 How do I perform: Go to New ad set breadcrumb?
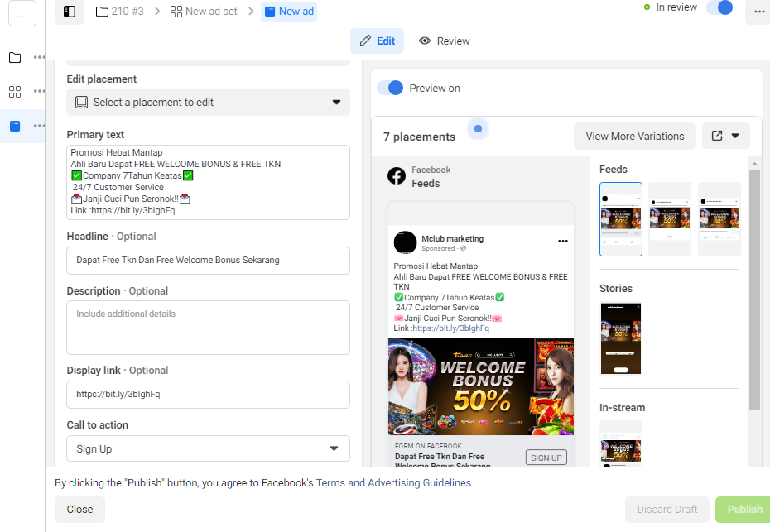(204, 12)
